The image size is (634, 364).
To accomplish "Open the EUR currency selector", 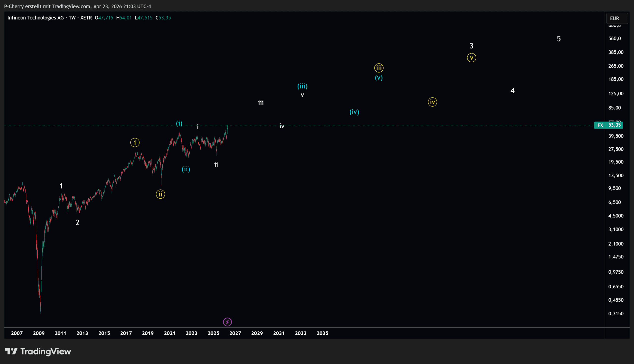I will (x=616, y=18).
